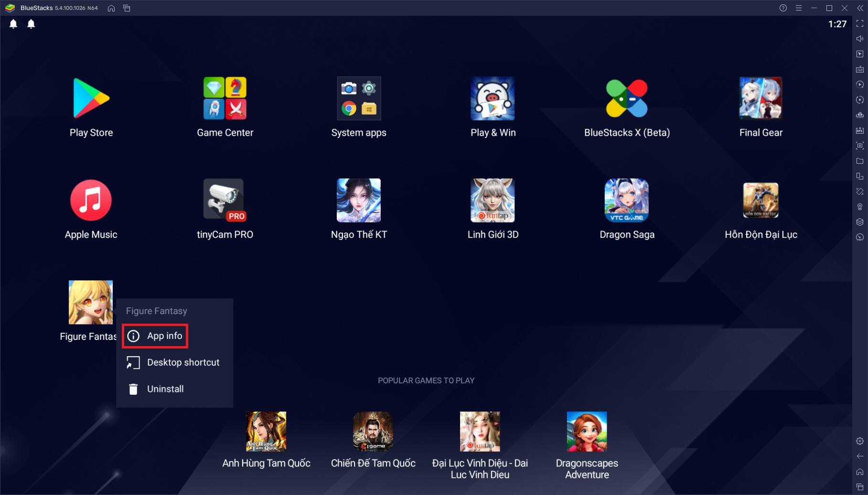Click the Install APK sidebar icon

pos(860,130)
